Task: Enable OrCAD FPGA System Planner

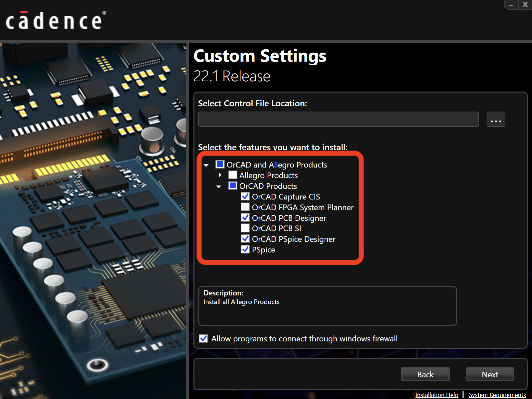Action: pos(245,207)
